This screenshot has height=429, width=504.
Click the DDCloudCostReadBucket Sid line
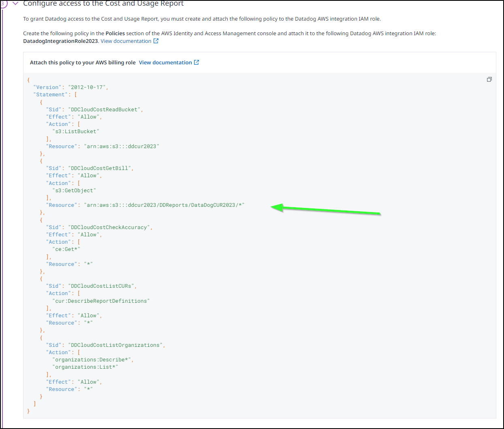pos(94,110)
